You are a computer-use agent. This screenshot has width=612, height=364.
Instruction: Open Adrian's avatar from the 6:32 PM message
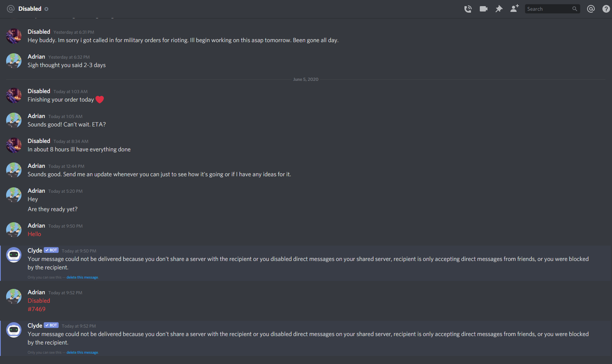[14, 61]
